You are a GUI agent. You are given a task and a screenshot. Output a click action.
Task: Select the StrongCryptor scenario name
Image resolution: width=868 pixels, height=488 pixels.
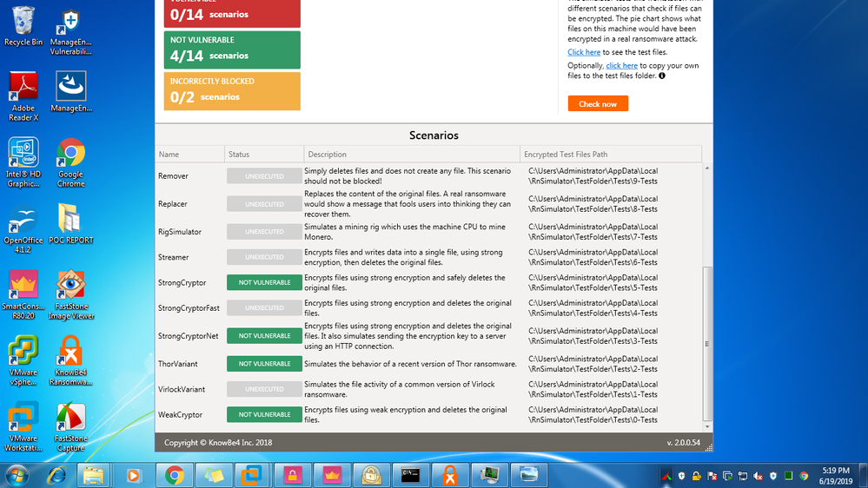[182, 283]
